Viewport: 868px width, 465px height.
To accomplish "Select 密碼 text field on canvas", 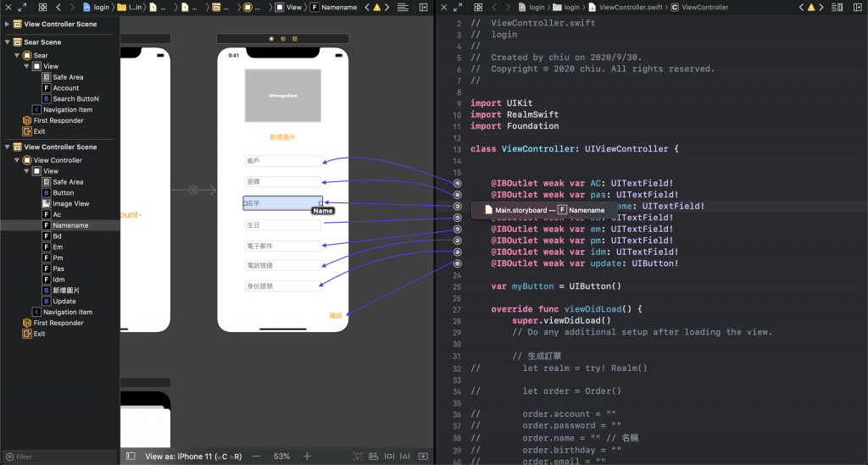I will click(x=282, y=182).
